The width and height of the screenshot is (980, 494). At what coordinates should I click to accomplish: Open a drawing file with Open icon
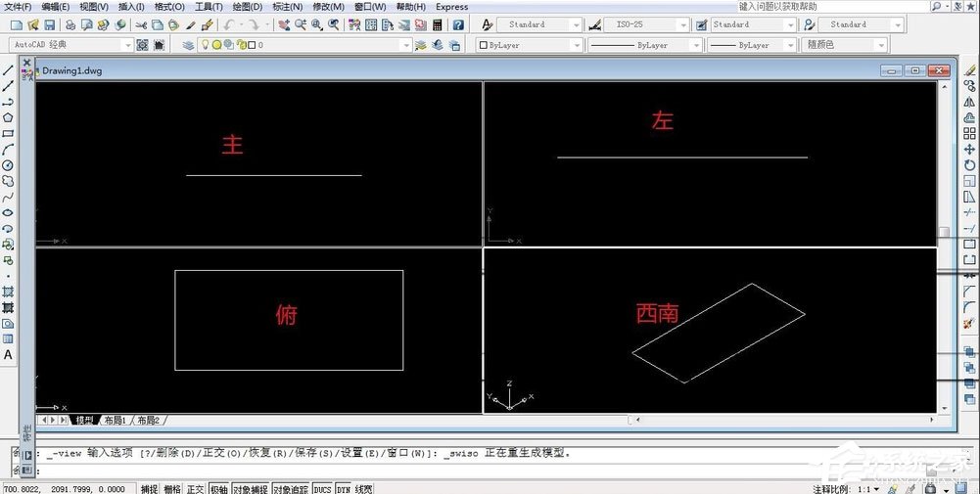tap(33, 25)
